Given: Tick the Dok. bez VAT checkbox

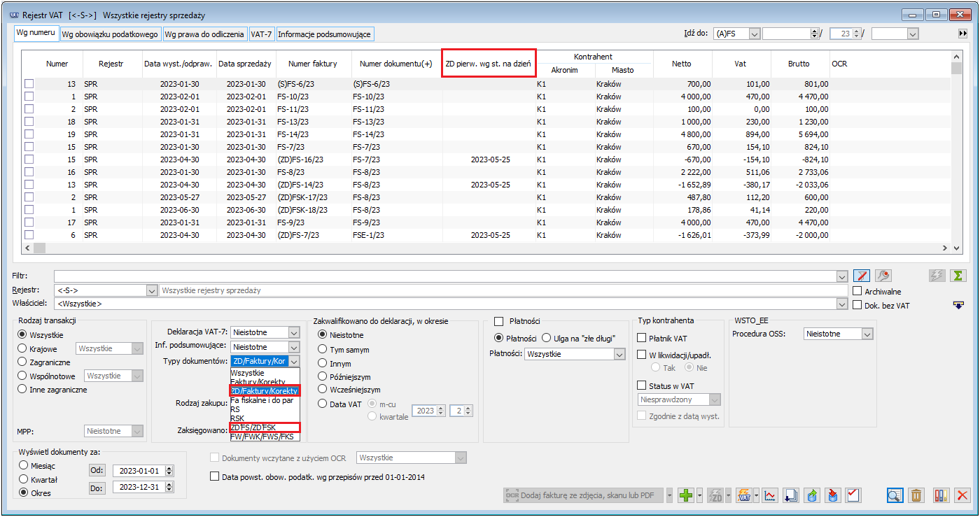Looking at the screenshot, I should [857, 305].
